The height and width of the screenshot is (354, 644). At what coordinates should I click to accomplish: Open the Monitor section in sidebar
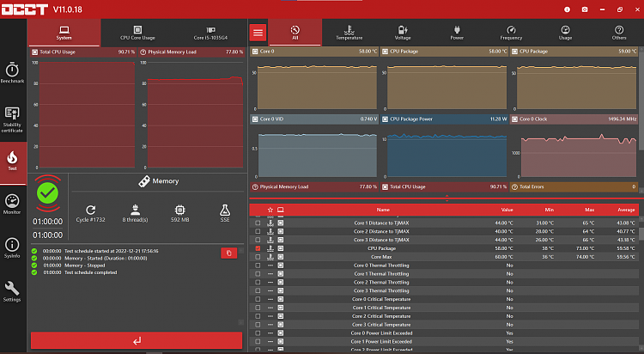tap(12, 204)
